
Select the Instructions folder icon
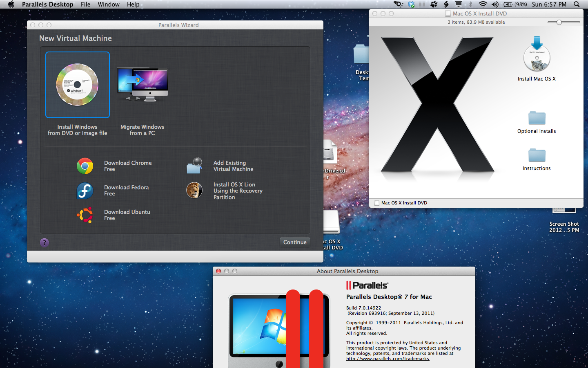click(x=537, y=155)
